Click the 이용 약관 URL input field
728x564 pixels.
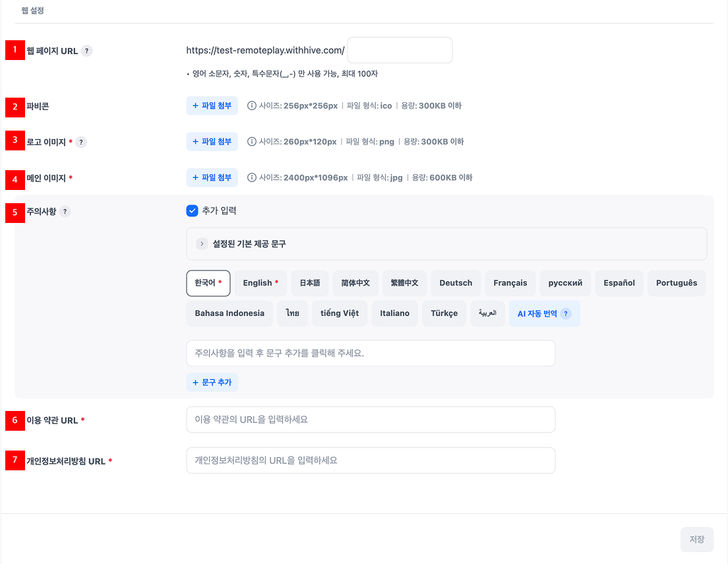click(371, 420)
